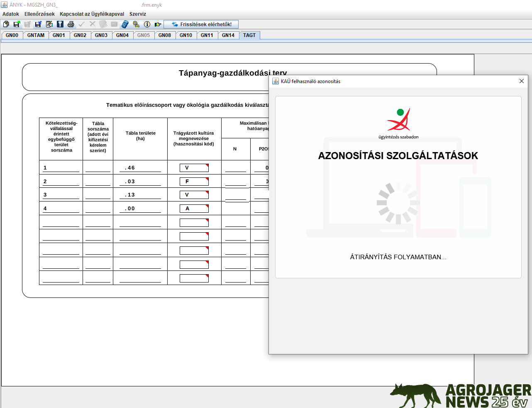Click the Frissítések elérhetők! button
Image resolution: width=532 pixels, height=408 pixels.
[x=201, y=25]
